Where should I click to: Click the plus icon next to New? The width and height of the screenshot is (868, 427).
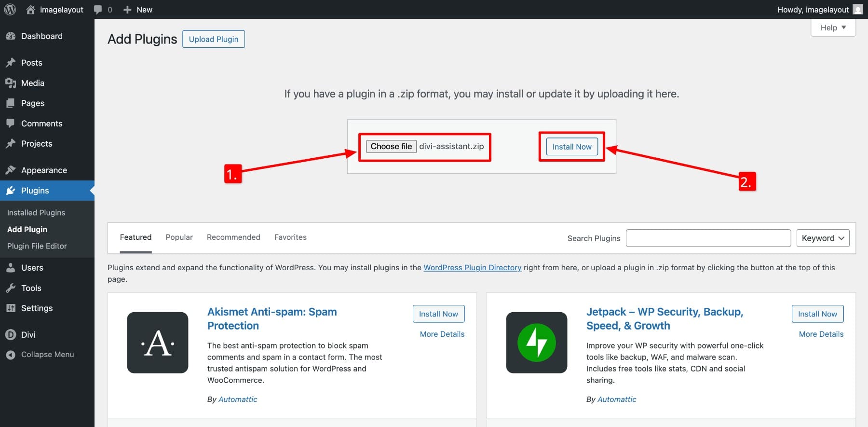(x=127, y=10)
